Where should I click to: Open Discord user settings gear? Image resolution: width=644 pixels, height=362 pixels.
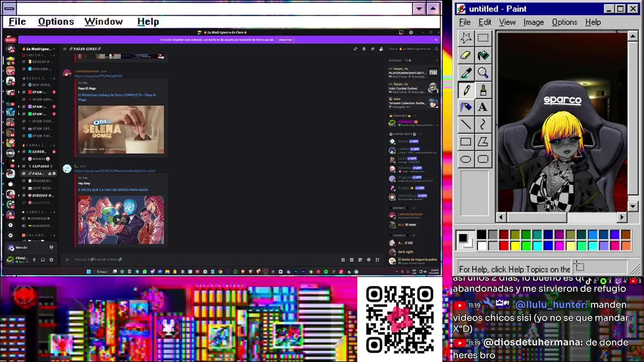(x=51, y=260)
